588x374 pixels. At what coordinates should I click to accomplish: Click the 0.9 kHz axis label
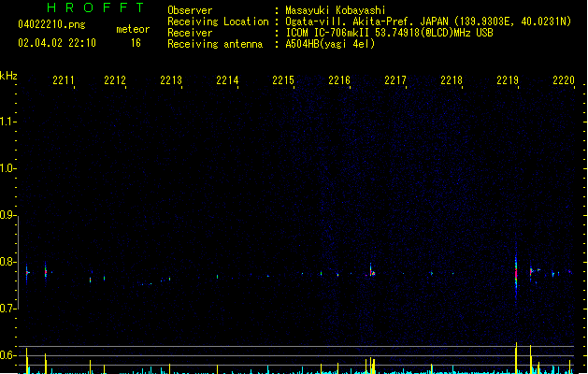[x=7, y=215]
